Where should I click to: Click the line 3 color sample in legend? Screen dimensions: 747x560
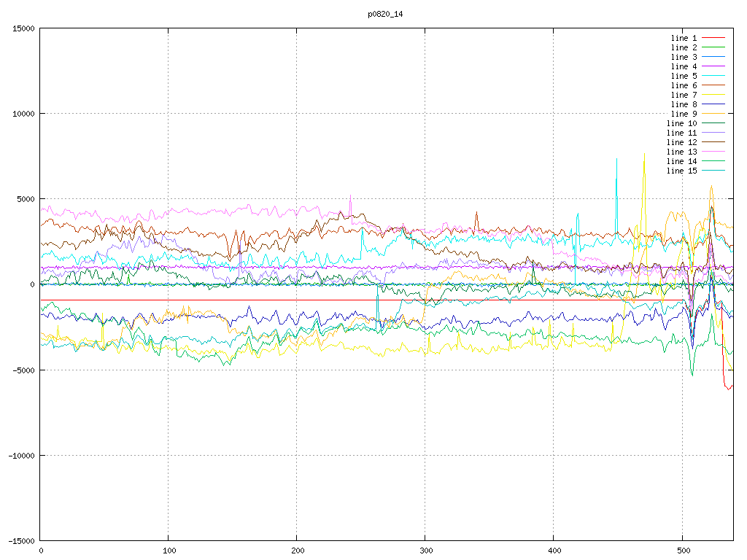pos(713,57)
